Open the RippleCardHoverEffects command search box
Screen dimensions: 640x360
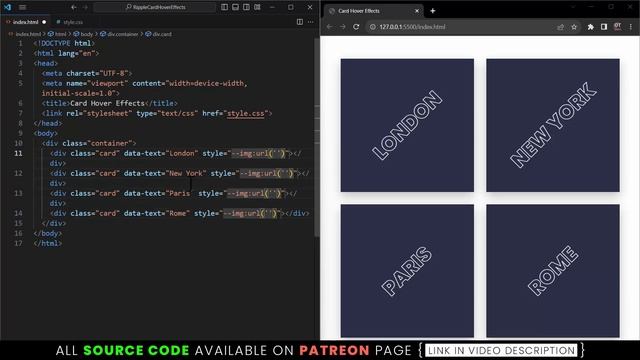click(155, 7)
